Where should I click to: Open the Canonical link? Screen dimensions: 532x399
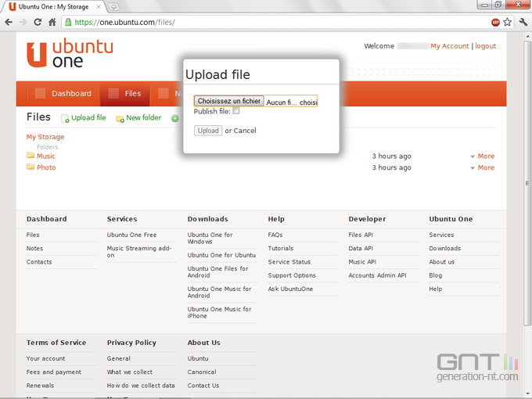pyautogui.click(x=202, y=372)
